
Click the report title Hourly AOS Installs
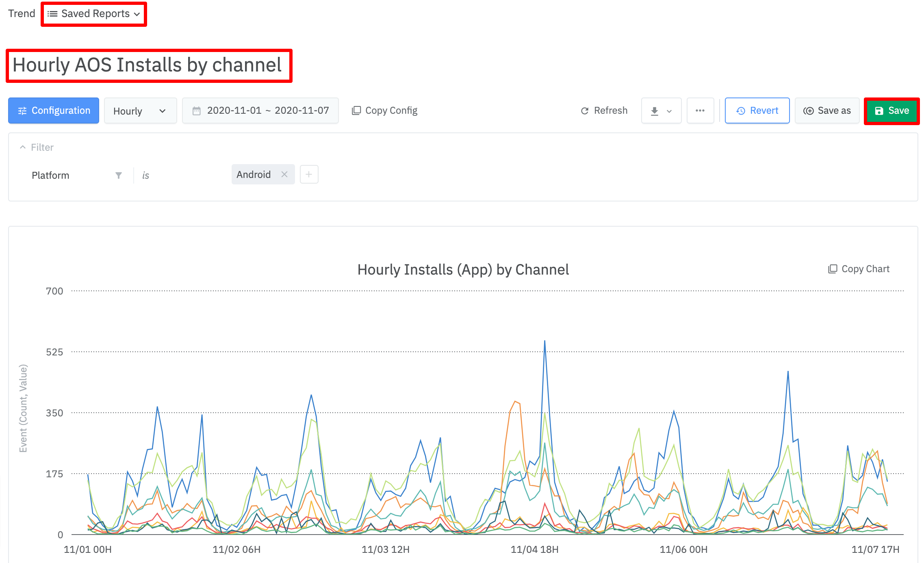(147, 65)
